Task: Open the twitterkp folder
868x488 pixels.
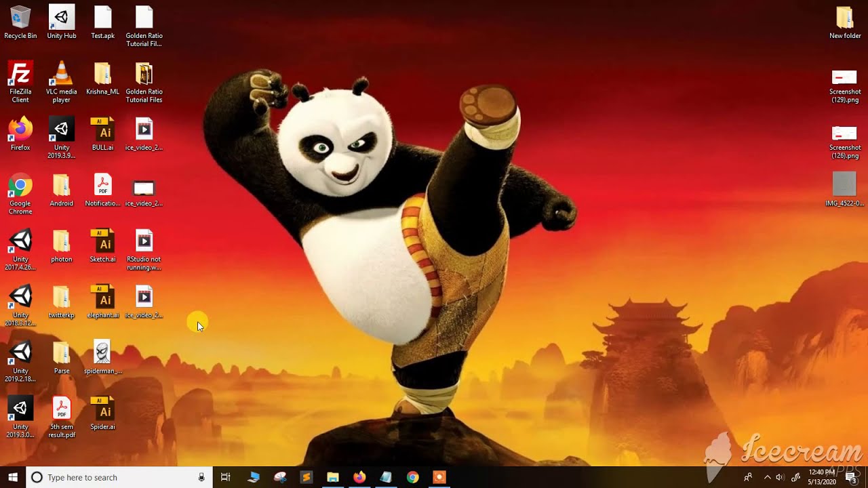Action: pyautogui.click(x=62, y=302)
